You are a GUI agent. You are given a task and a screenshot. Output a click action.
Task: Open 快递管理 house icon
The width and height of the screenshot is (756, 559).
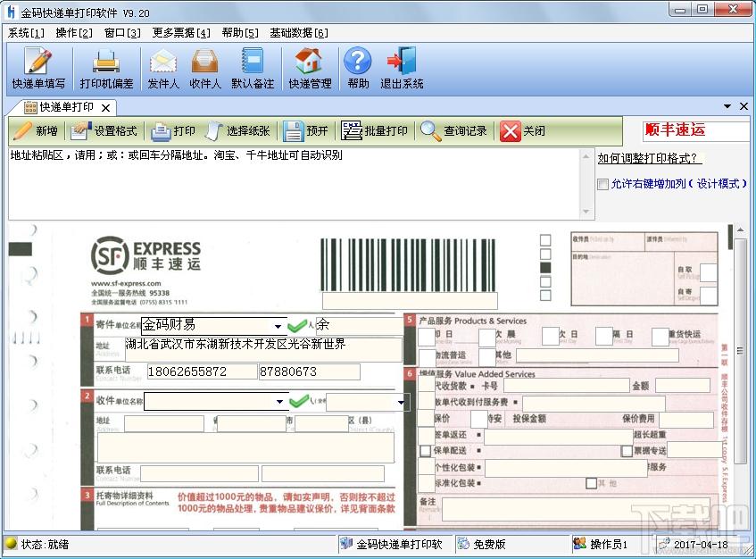tap(309, 69)
